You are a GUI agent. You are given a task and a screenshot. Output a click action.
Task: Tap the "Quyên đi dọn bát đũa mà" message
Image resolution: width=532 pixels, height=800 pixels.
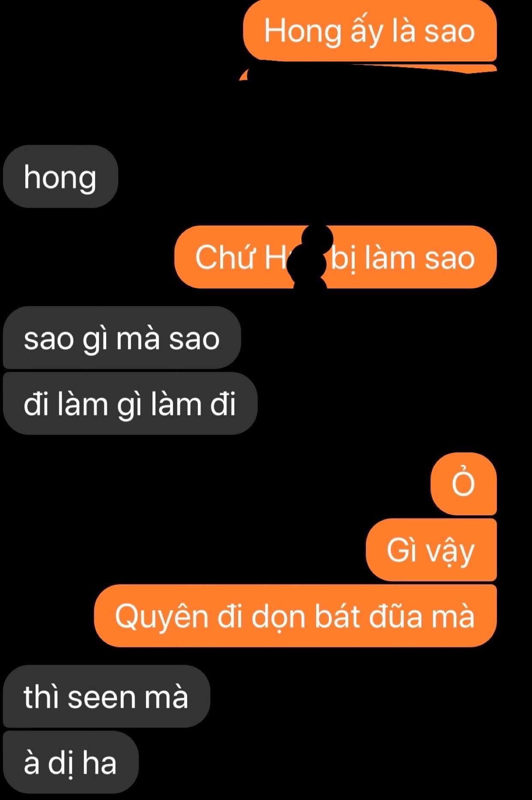[x=295, y=616]
